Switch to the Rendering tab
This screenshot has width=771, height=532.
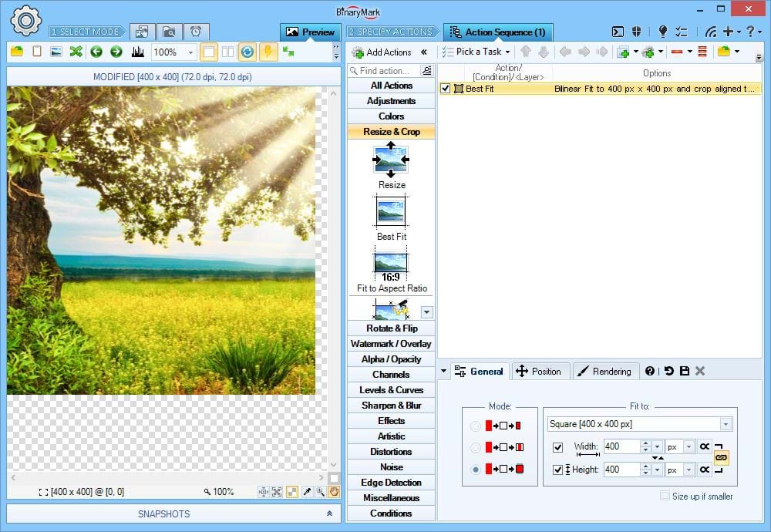click(604, 371)
